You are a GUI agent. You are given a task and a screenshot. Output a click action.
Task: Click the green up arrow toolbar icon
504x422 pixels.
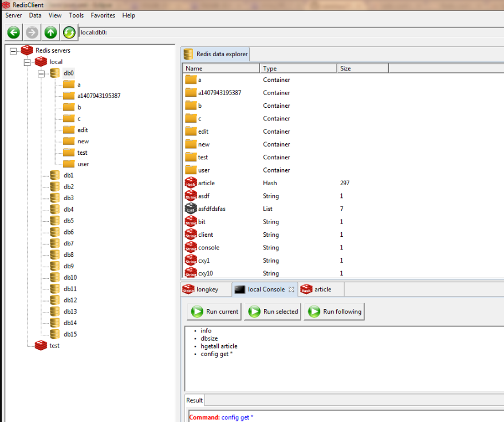[x=50, y=33]
